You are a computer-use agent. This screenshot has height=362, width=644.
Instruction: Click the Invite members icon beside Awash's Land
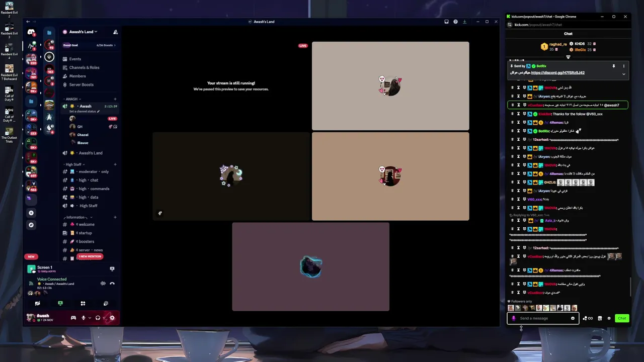[x=115, y=32]
